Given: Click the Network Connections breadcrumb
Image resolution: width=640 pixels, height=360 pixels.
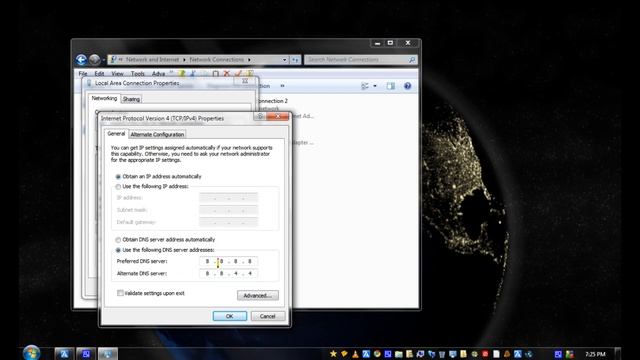Looking at the screenshot, I should (x=217, y=60).
